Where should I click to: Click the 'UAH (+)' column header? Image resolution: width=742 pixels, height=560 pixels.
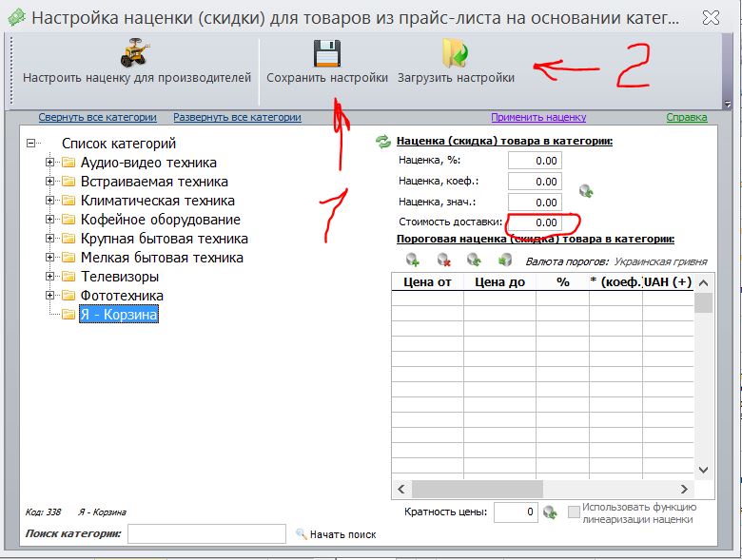668,282
